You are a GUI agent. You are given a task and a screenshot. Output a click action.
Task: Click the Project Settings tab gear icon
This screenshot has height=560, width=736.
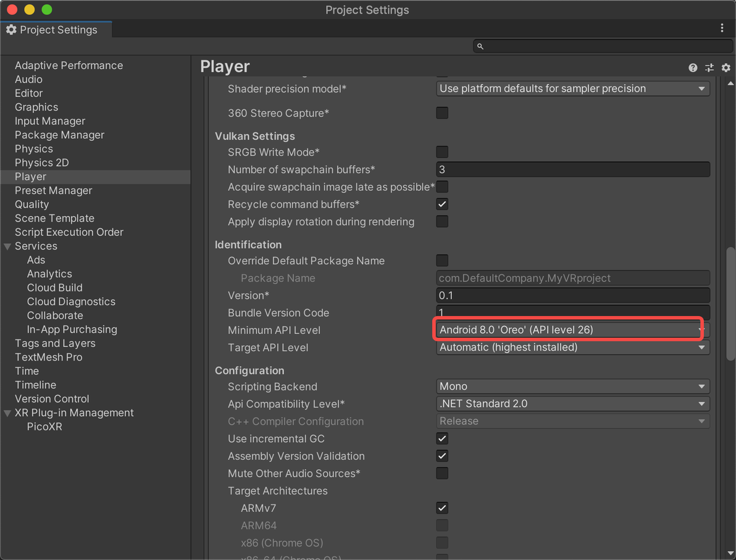coord(11,30)
